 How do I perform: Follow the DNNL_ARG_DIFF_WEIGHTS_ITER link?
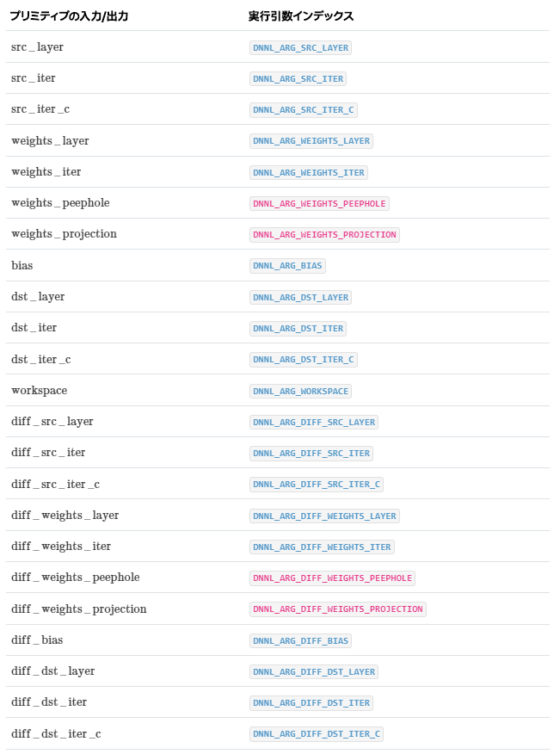[322, 547]
